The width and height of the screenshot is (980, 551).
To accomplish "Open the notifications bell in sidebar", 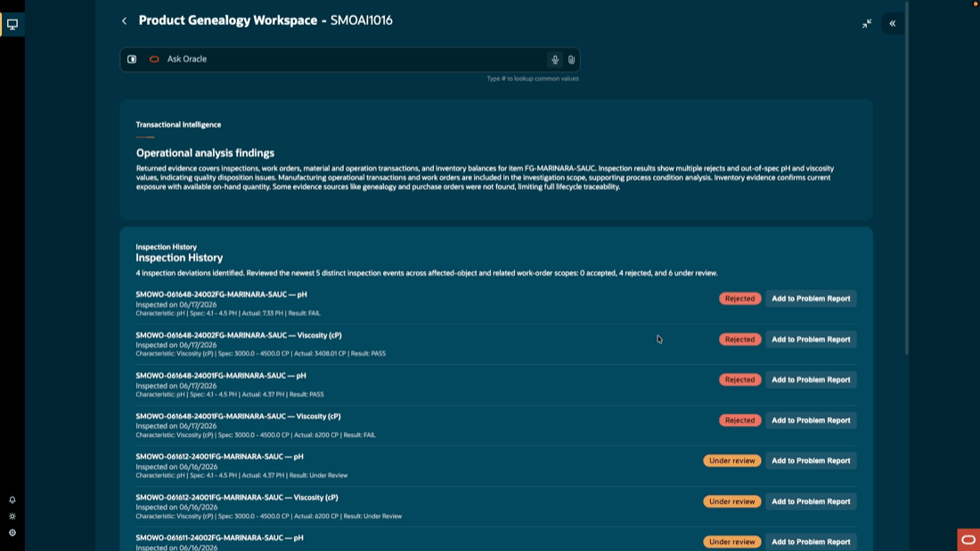I will point(12,499).
